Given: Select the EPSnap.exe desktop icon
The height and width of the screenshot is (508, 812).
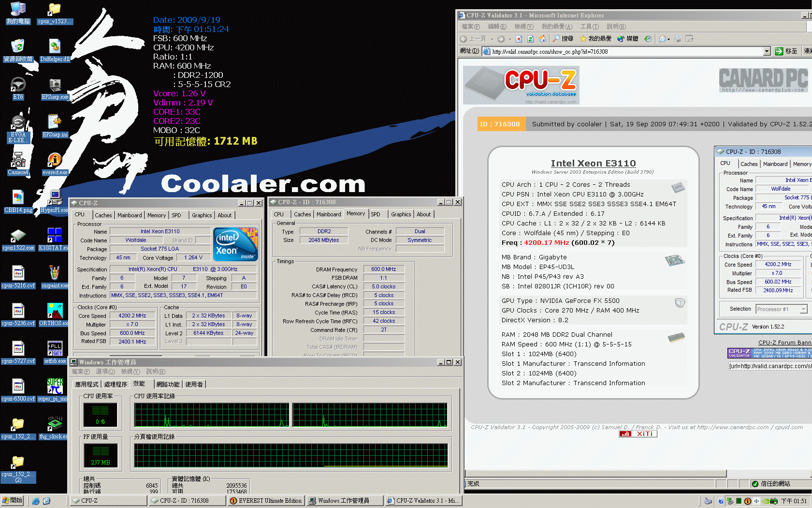Looking at the screenshot, I should pyautogui.click(x=55, y=89).
